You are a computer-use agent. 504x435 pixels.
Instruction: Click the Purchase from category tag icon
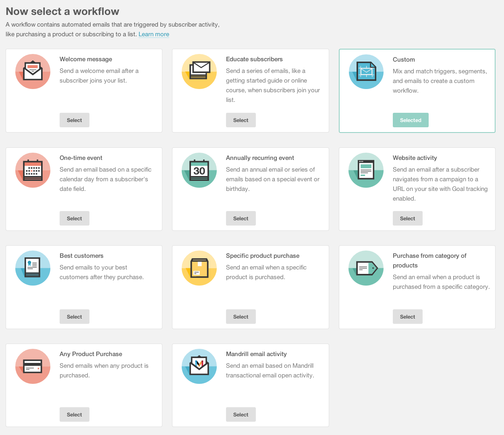[x=366, y=268]
